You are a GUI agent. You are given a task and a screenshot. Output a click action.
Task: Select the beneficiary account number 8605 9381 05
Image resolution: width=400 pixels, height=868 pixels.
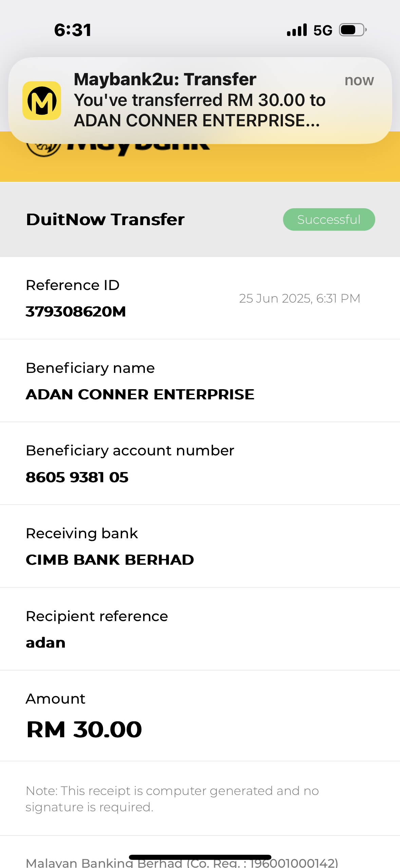77,477
